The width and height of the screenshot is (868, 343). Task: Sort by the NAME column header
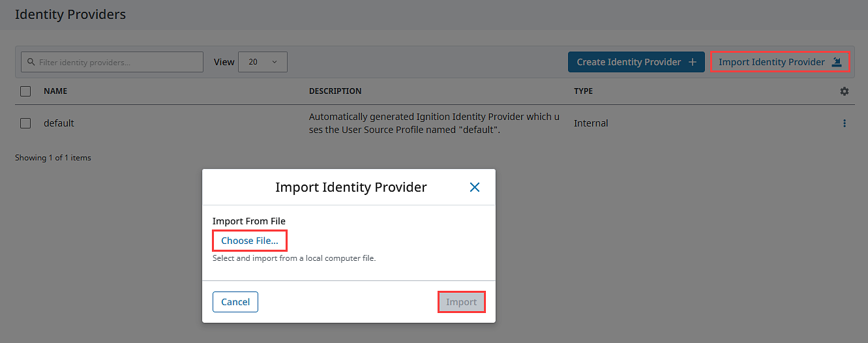click(55, 91)
